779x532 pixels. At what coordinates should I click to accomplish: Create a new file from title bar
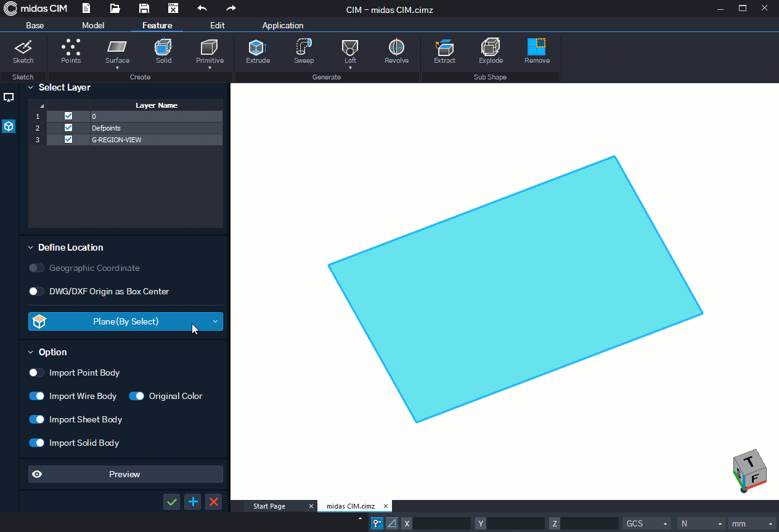(x=86, y=9)
